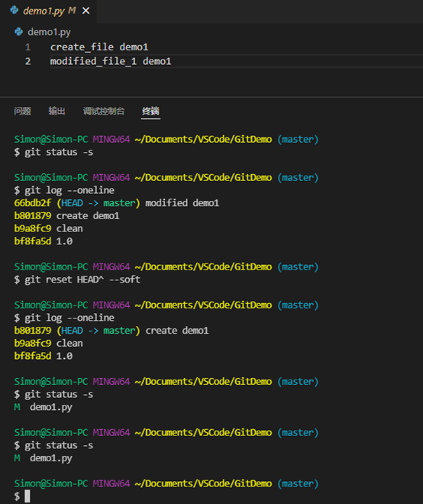
Task: Click the Python icon in breadcrumb
Action: [x=18, y=32]
